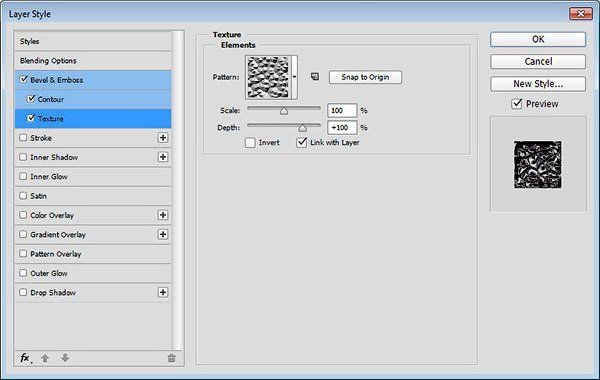The width and height of the screenshot is (600, 380).
Task: Enable the Outer Glow checkbox
Action: pos(23,273)
